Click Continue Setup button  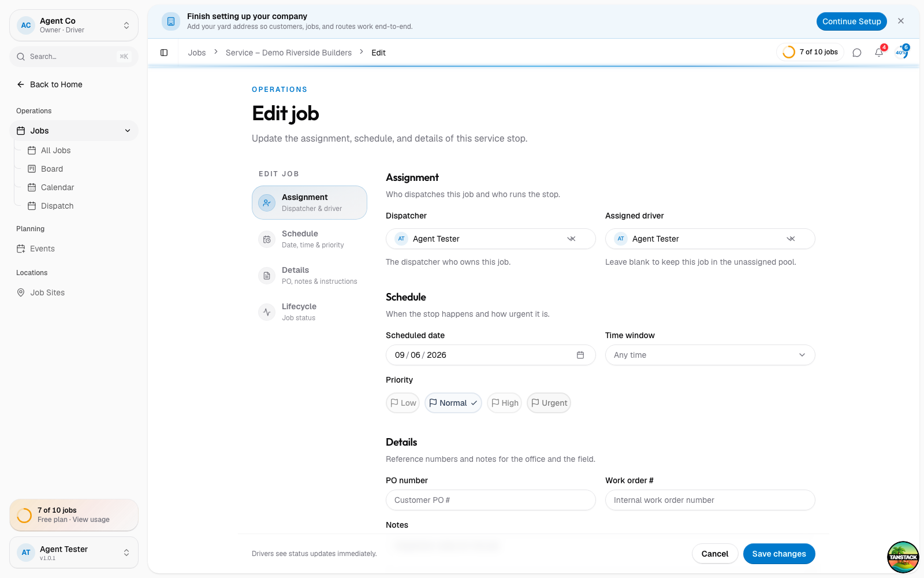[852, 21]
